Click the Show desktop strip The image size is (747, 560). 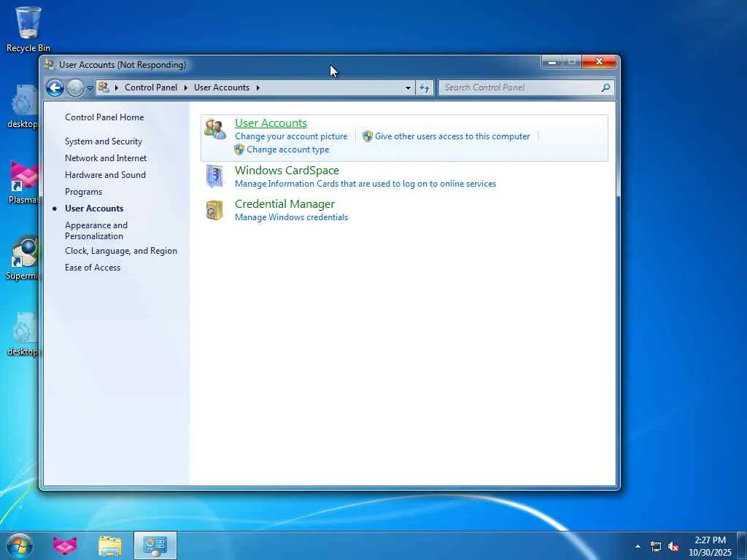(742, 545)
